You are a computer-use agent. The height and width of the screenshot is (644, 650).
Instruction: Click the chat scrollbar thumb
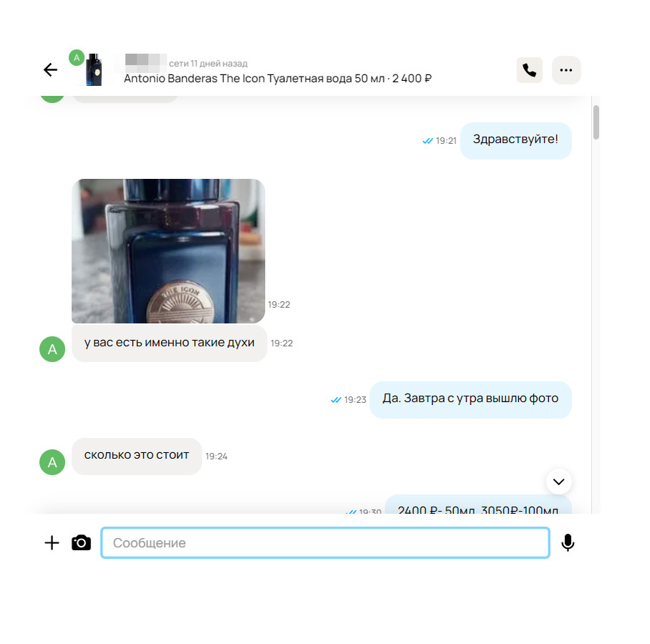pos(596,122)
